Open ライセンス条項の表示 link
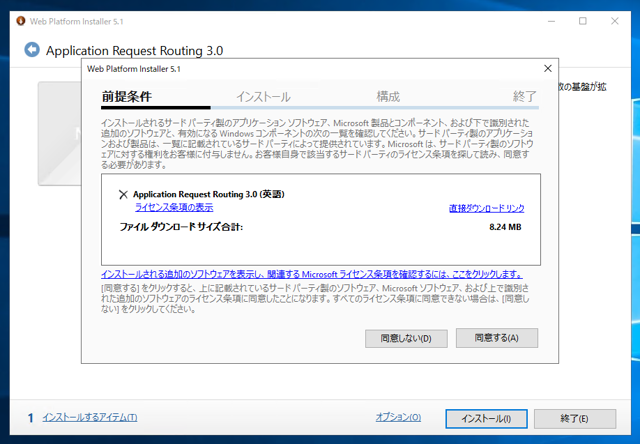 (174, 207)
